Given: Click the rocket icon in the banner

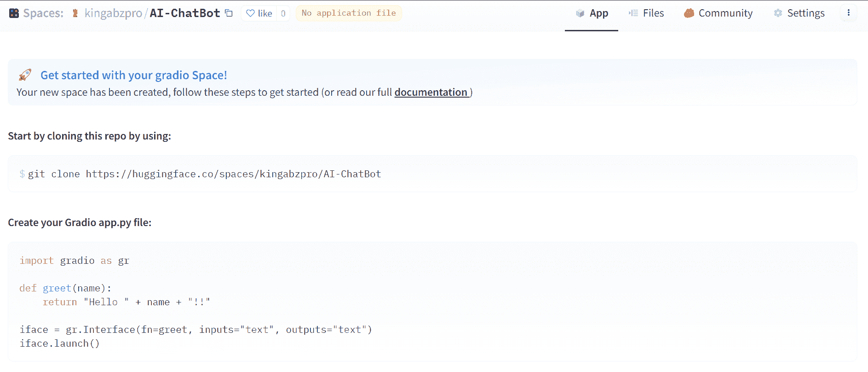Looking at the screenshot, I should pos(25,75).
